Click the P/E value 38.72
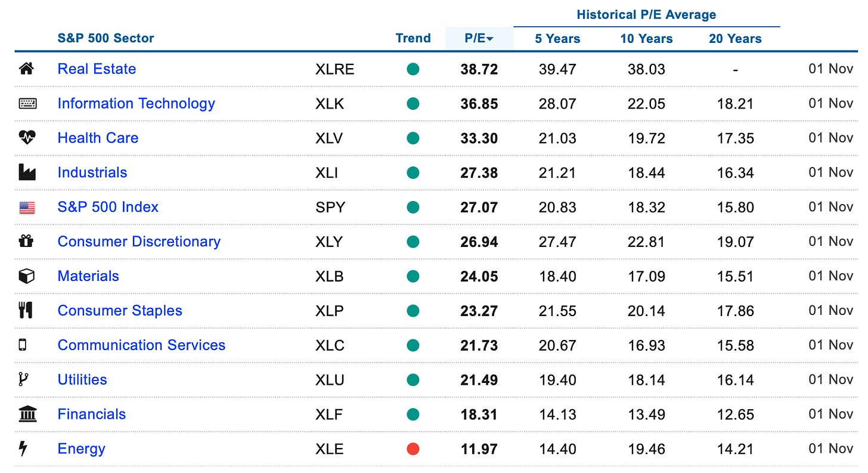The height and width of the screenshot is (473, 868). click(479, 69)
